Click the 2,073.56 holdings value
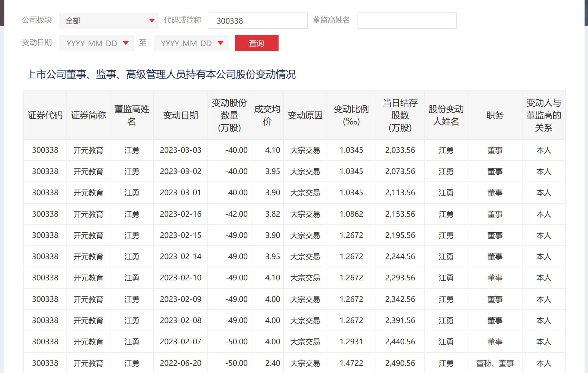This screenshot has height=373, width=588. pos(400,171)
